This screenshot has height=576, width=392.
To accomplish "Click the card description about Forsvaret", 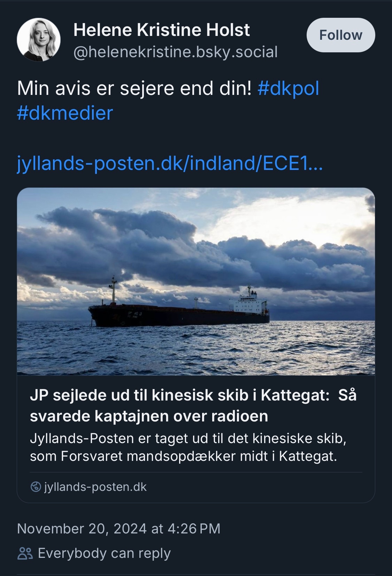I will click(188, 447).
